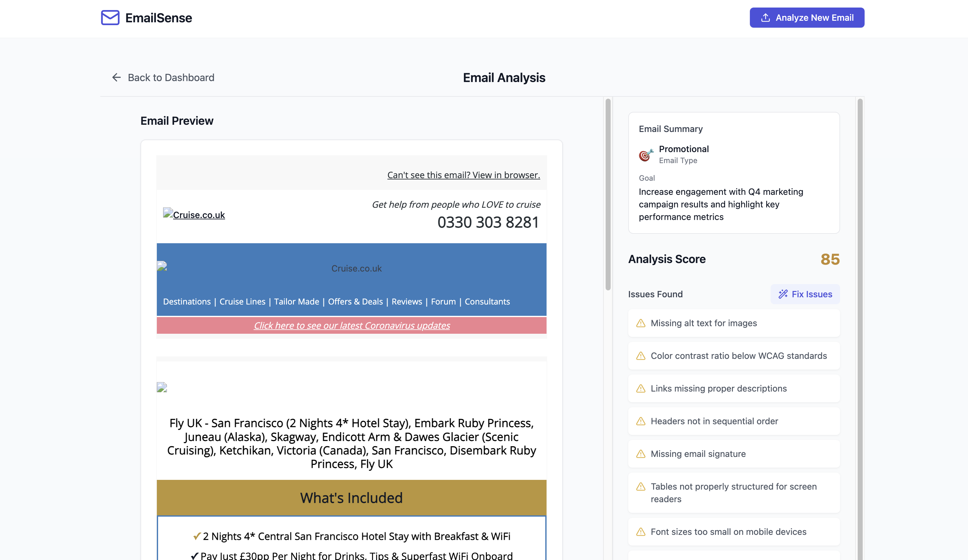Click gold checkmark beside 2 Nights 4* hotel
Image resolution: width=968 pixels, height=560 pixels.
coord(197,536)
